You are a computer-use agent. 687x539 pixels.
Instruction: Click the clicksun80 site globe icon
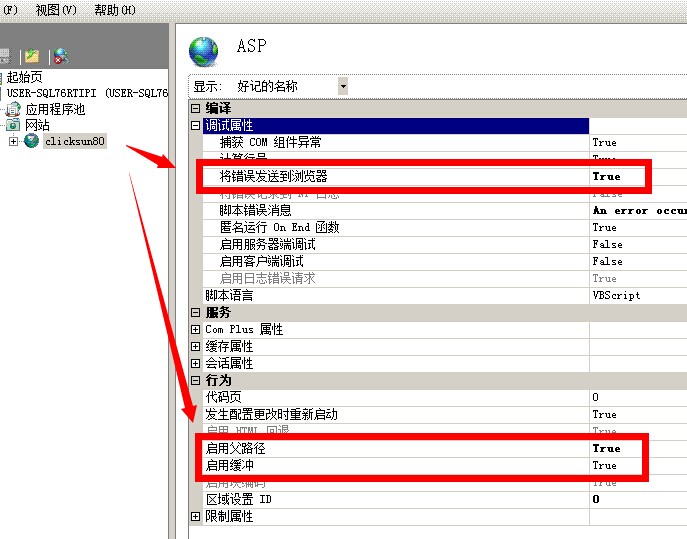pos(32,141)
